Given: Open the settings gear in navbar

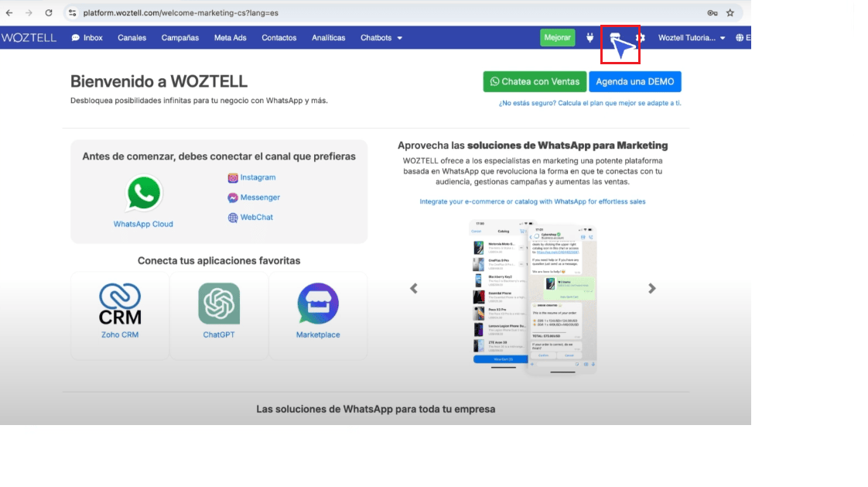Looking at the screenshot, I should 641,38.
